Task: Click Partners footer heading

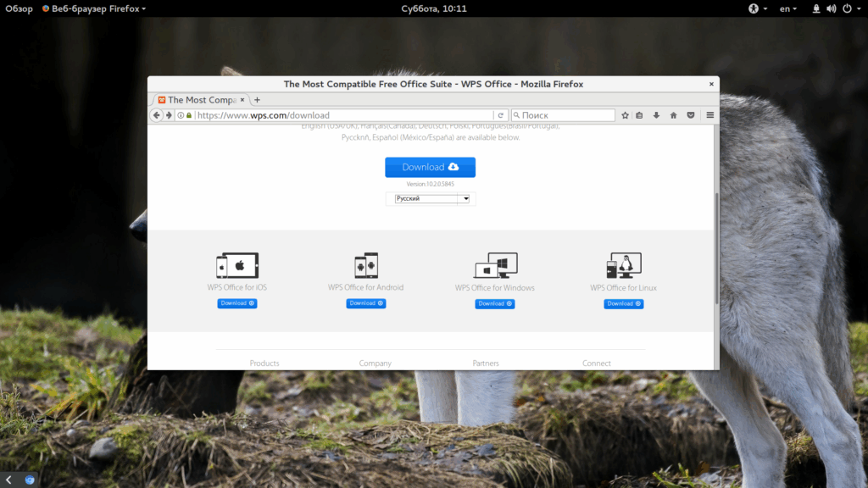Action: (486, 363)
